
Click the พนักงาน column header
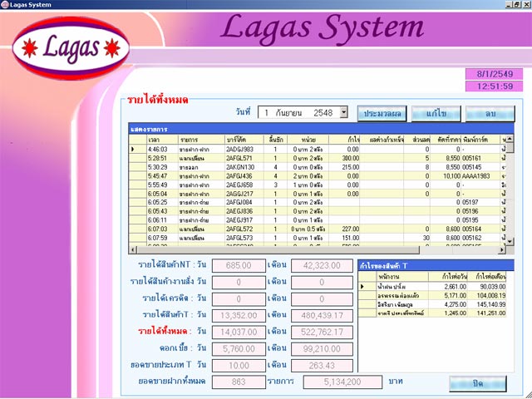(x=402, y=277)
